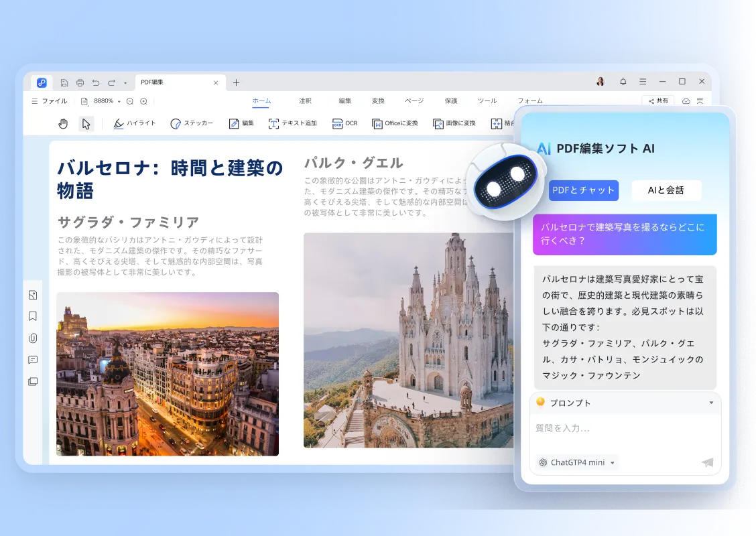Screen dimensions: 756x536
Task: Switch to the 変換 tab
Action: tap(378, 100)
